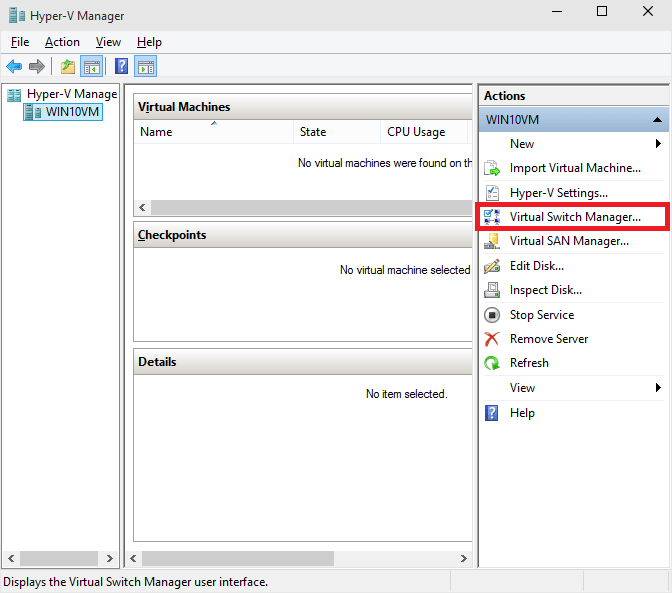Select the WIN10VM server label in tree
This screenshot has width=672, height=593.
[72, 112]
